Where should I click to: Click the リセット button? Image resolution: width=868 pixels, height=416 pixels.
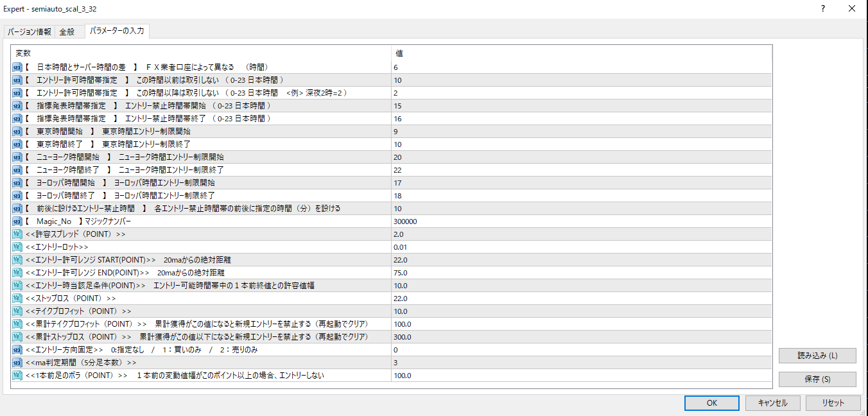pos(833,403)
